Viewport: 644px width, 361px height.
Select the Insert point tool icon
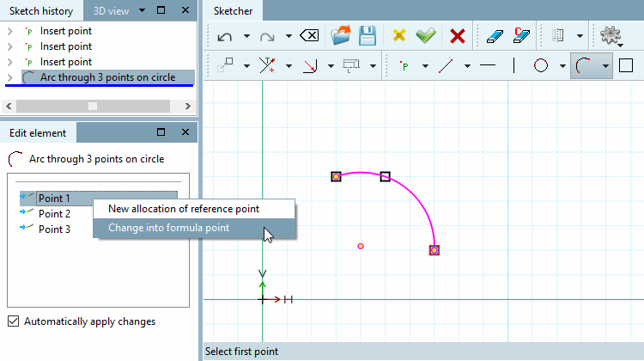tap(404, 66)
